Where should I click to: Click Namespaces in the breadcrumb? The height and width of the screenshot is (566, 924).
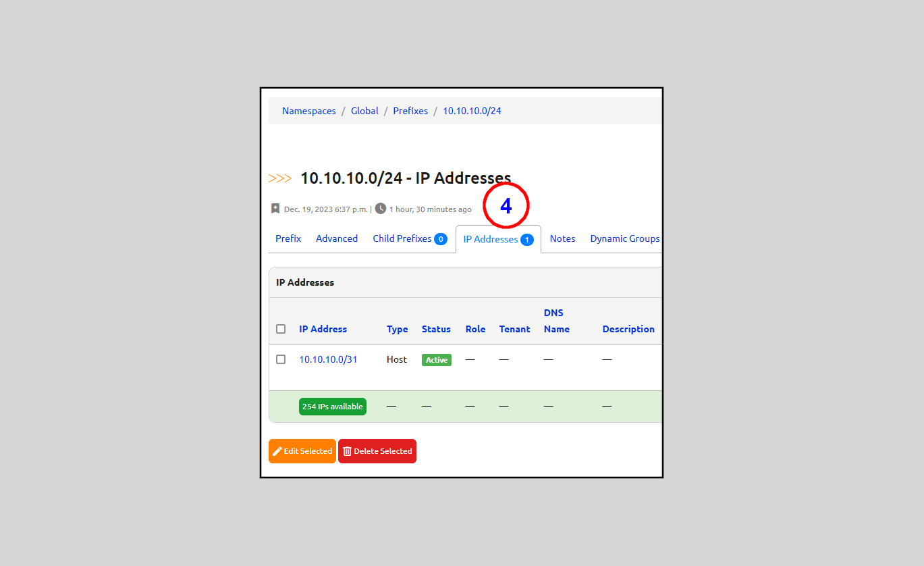pyautogui.click(x=308, y=111)
